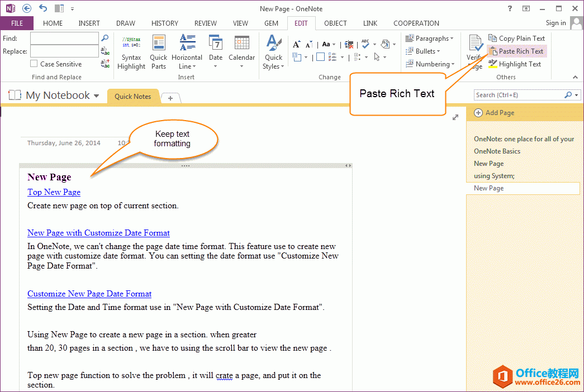Switch to the GEM ribbon tab
Screen dimensions: 584x392
click(x=271, y=23)
